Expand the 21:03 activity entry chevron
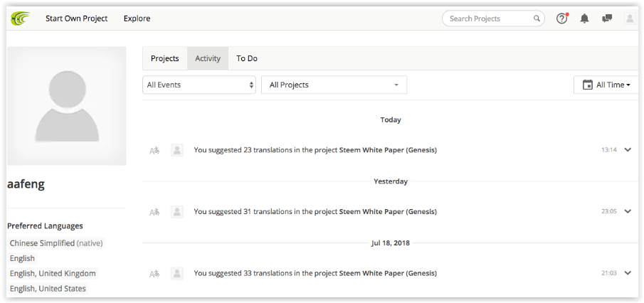 click(x=628, y=273)
